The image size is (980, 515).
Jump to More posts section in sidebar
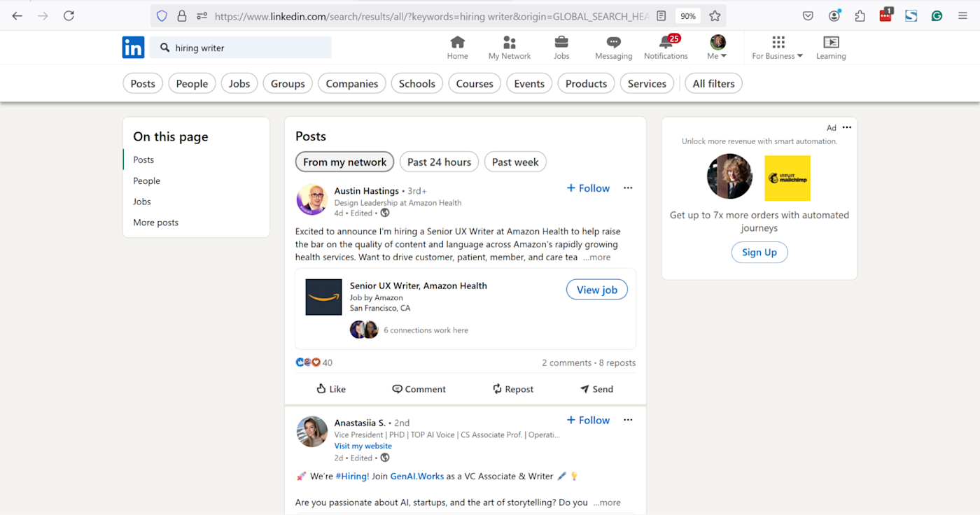pos(155,223)
